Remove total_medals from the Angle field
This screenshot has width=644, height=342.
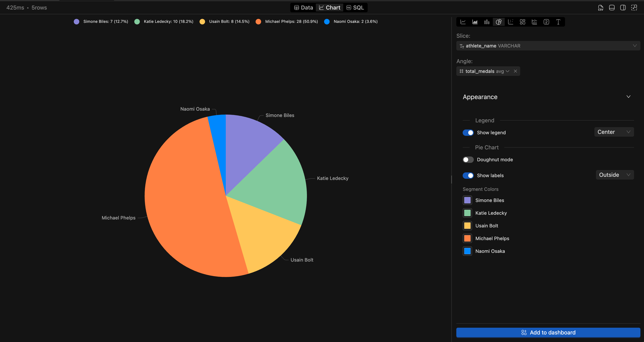(x=515, y=71)
